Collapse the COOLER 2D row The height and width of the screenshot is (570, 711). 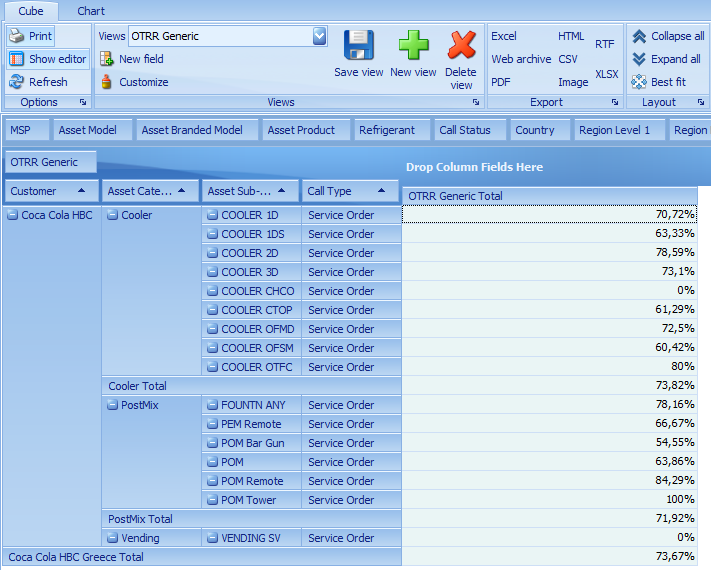tap(212, 253)
